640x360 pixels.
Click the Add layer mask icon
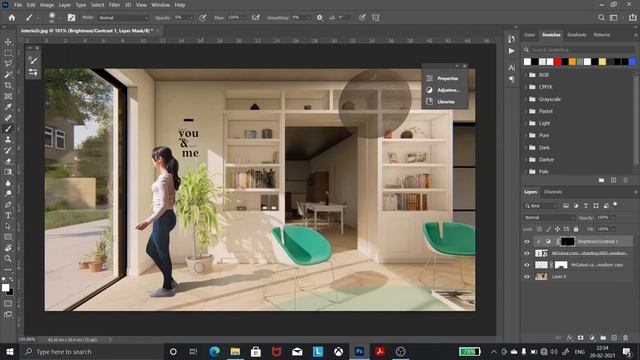(x=581, y=338)
